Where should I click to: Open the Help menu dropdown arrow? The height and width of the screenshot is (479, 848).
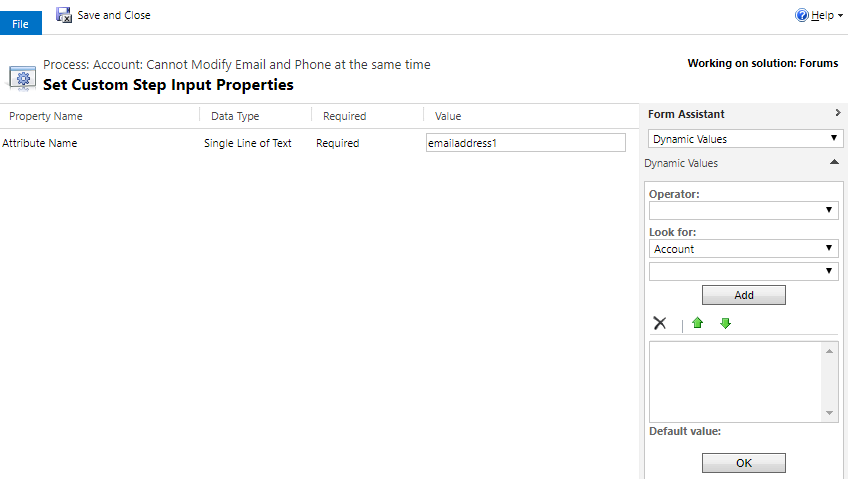point(840,16)
